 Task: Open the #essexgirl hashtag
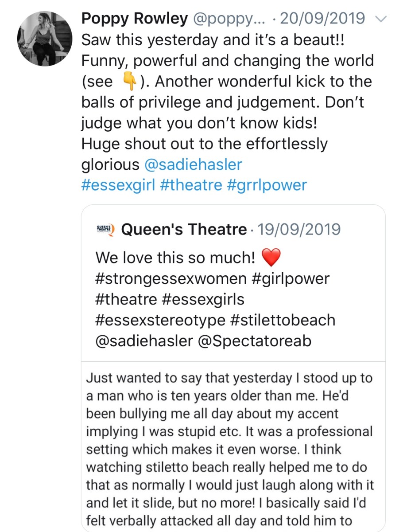click(x=118, y=185)
